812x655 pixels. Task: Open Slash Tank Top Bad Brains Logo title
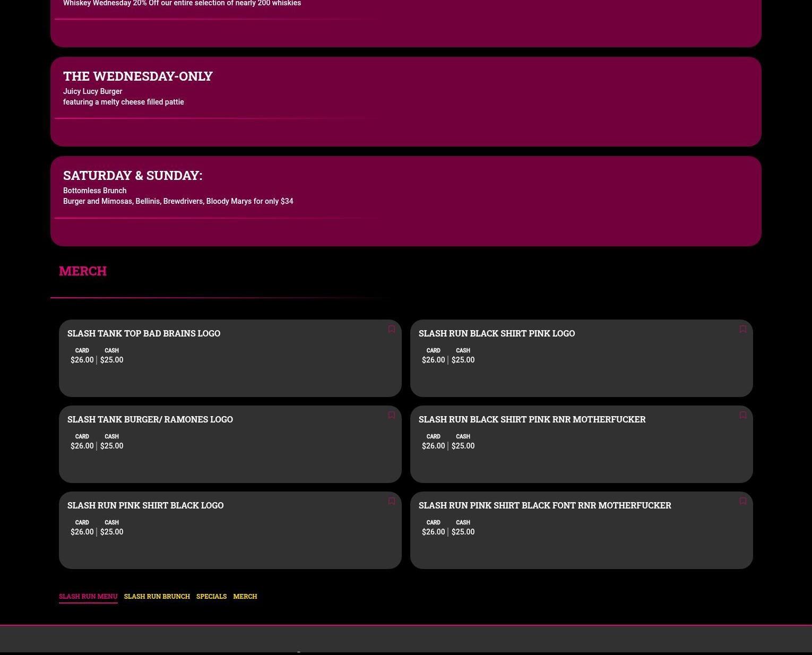tap(144, 333)
